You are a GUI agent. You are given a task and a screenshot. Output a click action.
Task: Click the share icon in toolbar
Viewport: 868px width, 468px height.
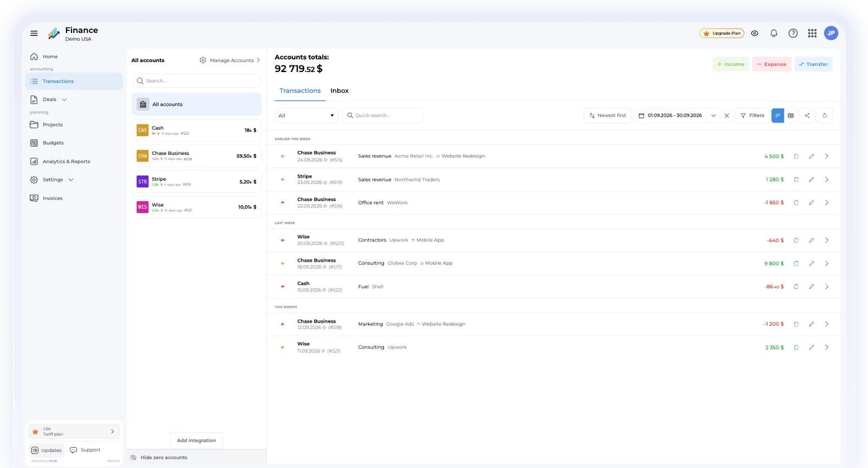tap(807, 116)
